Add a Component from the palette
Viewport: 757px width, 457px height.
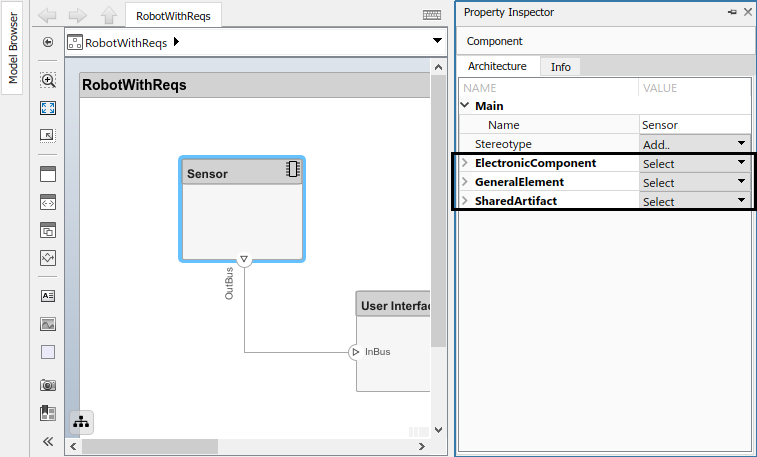48,174
